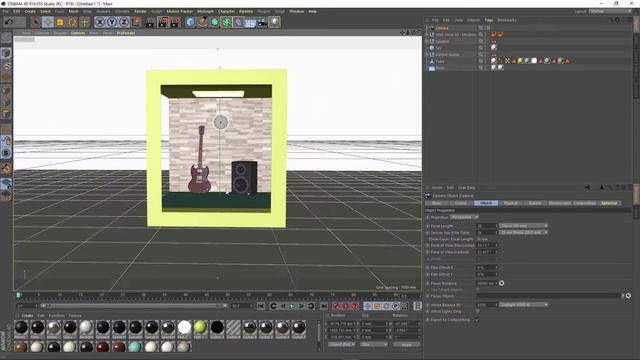Open the MoGraph menu
Screen dimensions: 640x360
(x=205, y=11)
